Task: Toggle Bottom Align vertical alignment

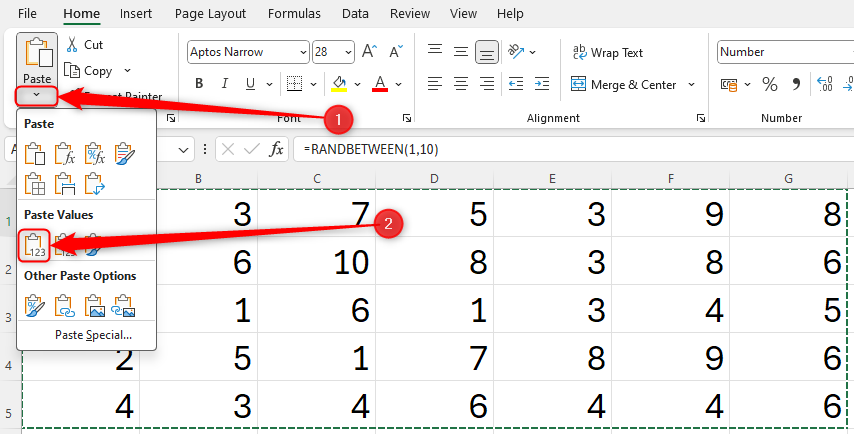Action: 487,52
